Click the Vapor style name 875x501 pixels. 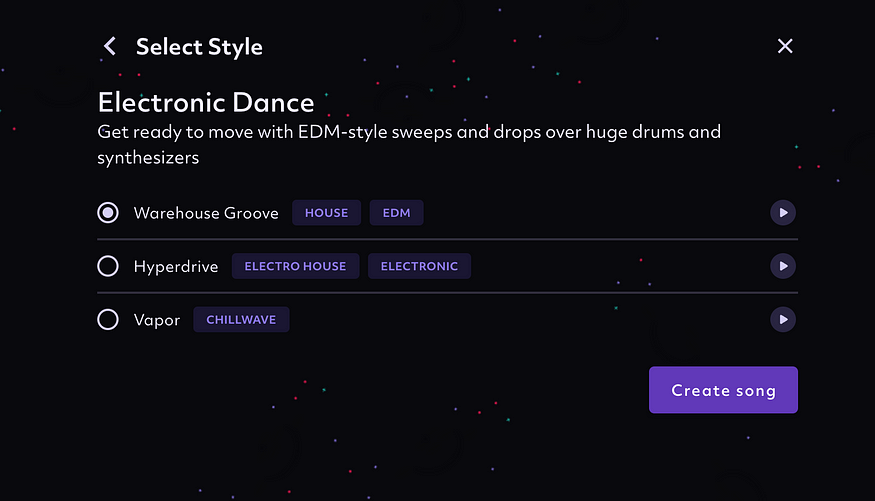click(157, 320)
